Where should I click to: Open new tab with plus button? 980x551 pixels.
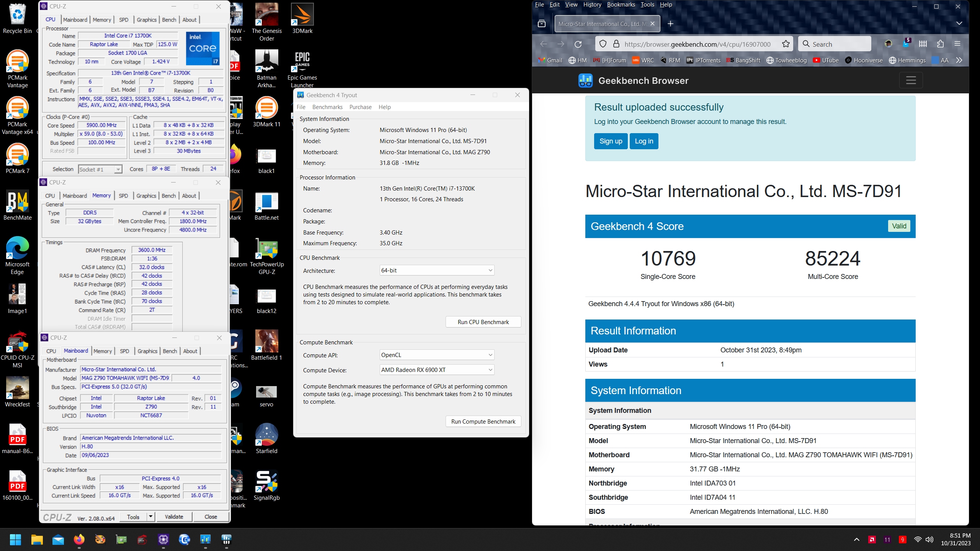[x=670, y=24]
